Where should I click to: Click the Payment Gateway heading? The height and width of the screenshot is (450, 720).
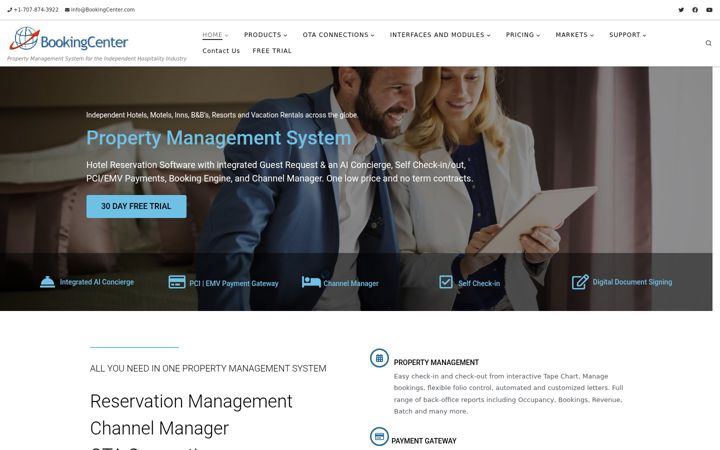(x=424, y=441)
